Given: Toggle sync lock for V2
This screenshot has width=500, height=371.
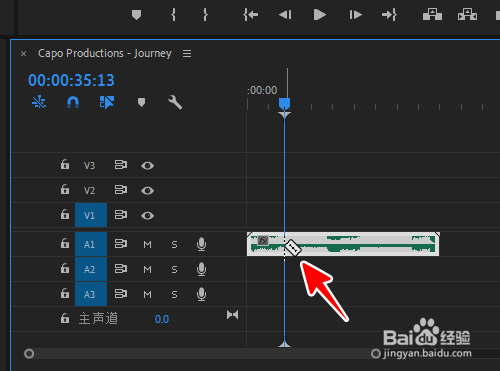Looking at the screenshot, I should [x=121, y=190].
